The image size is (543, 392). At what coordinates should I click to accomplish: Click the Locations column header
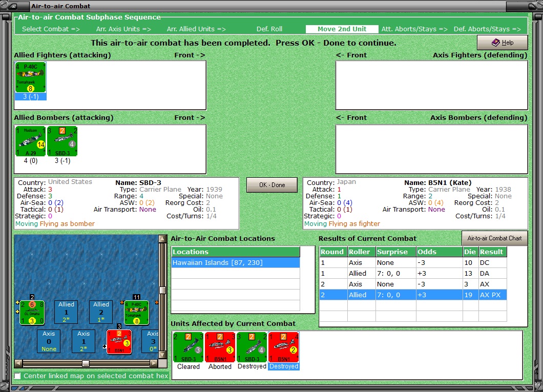(x=236, y=252)
